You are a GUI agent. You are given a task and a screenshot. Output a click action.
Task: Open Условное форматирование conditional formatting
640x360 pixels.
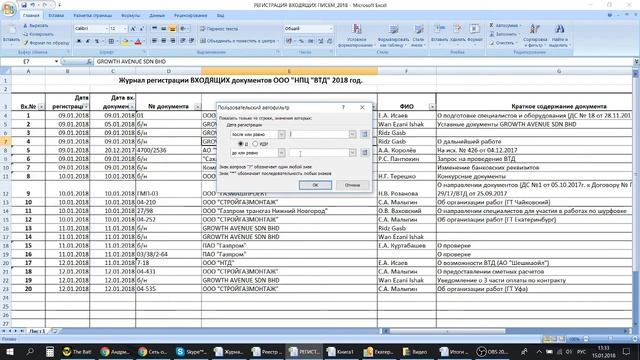[357, 36]
